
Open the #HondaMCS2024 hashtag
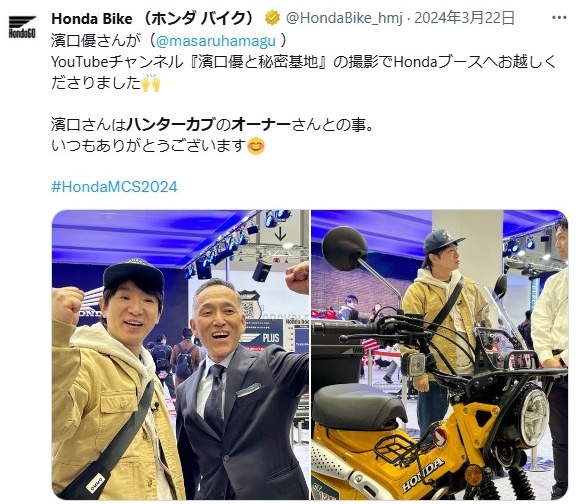click(114, 186)
